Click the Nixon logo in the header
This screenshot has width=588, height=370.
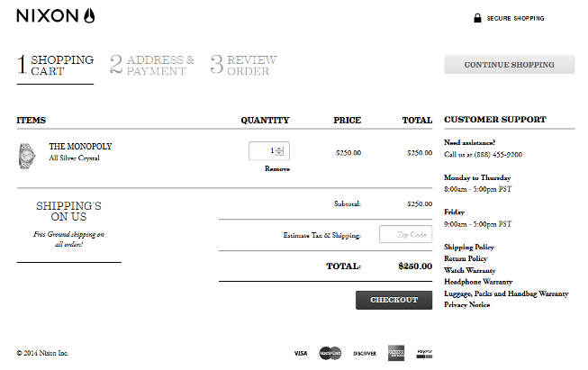tap(55, 16)
